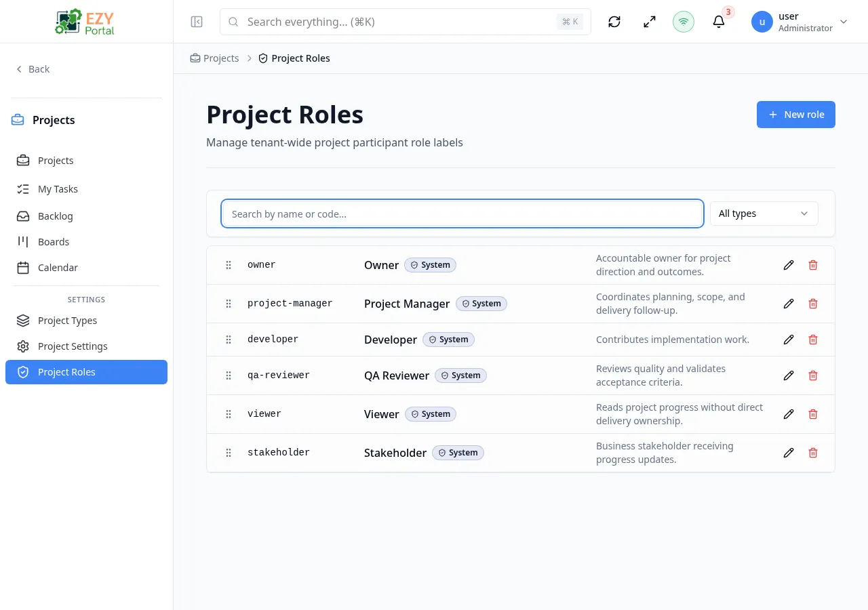The height and width of the screenshot is (610, 868).
Task: Click the System badge beside Developer
Action: (x=448, y=340)
